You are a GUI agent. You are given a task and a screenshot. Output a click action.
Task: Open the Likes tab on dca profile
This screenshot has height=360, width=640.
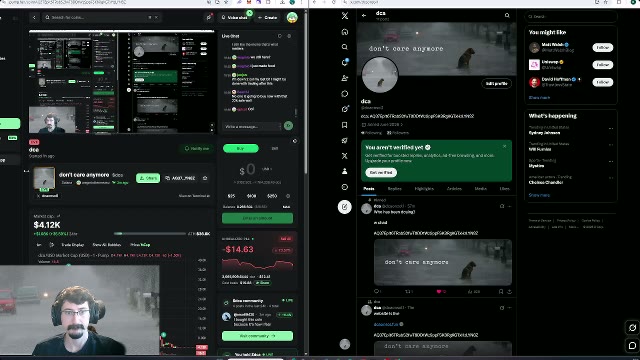[x=504, y=189]
